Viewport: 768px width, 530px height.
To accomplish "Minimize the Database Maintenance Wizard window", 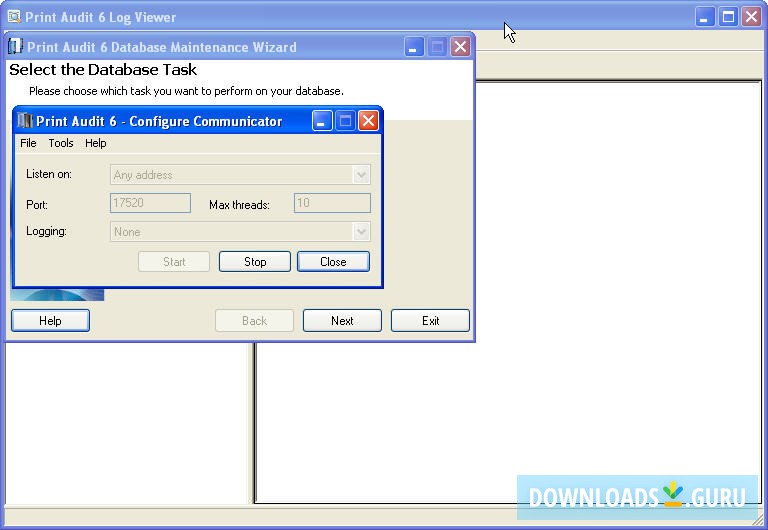I will pyautogui.click(x=414, y=47).
